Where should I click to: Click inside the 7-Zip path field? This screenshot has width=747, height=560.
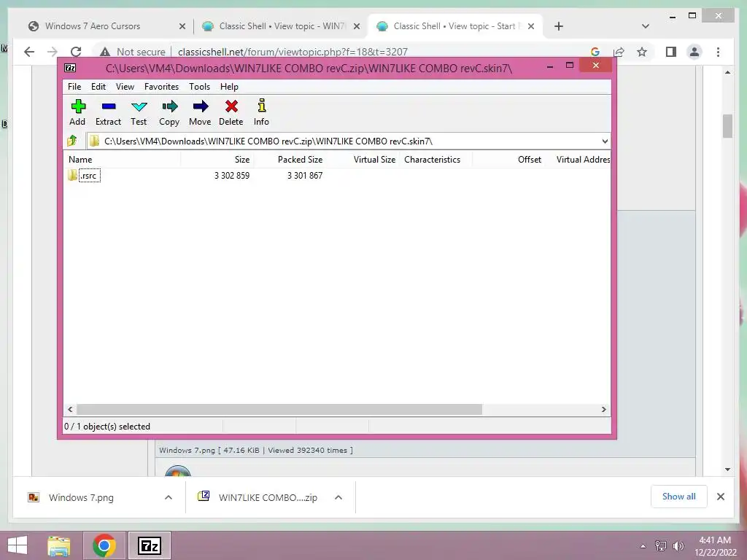pos(348,141)
